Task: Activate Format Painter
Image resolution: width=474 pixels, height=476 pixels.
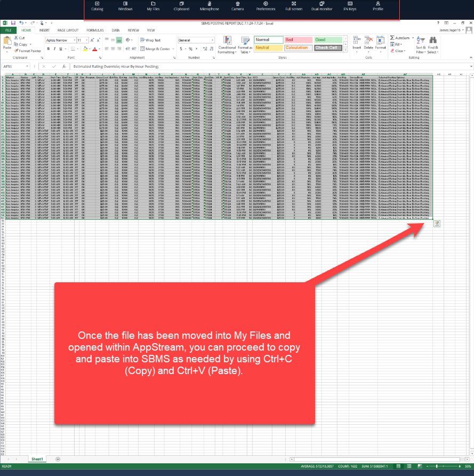Action: (x=28, y=51)
